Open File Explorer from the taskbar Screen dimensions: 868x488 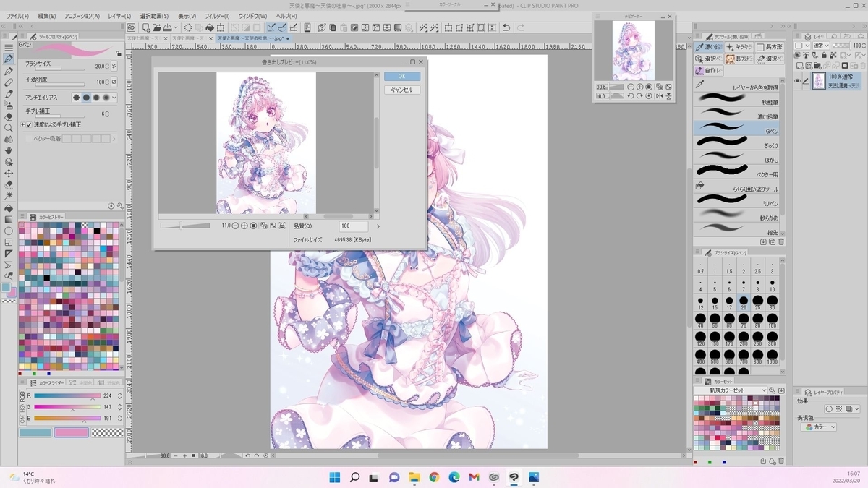pyautogui.click(x=414, y=477)
